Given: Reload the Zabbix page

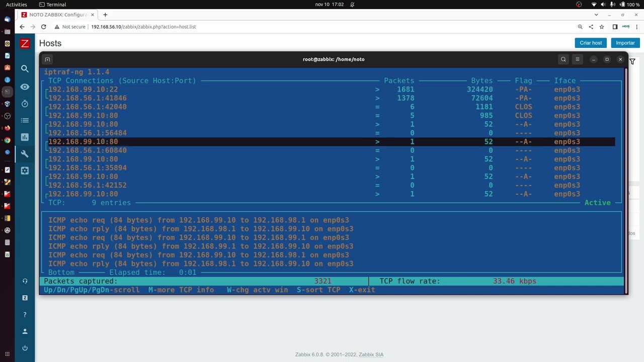Looking at the screenshot, I should click(44, 27).
